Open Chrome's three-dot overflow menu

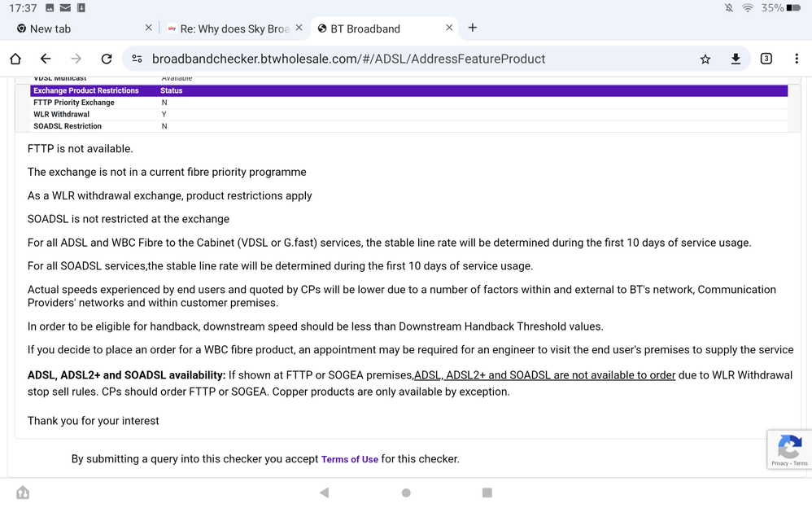[797, 58]
